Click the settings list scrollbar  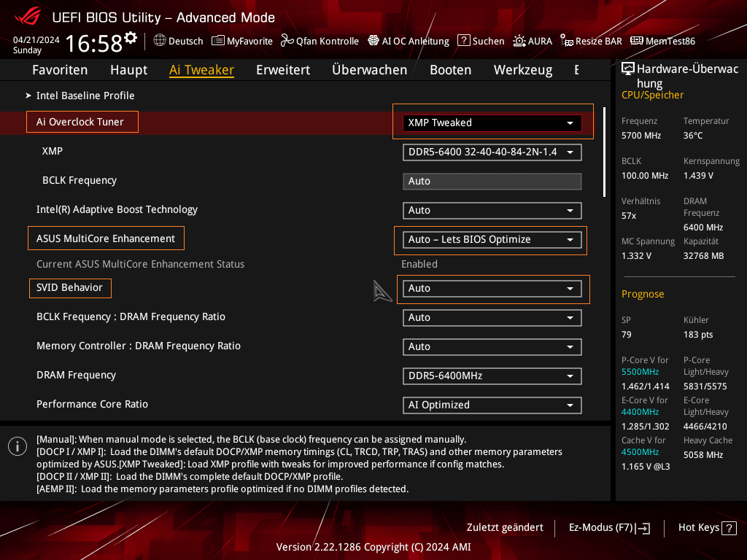click(605, 152)
